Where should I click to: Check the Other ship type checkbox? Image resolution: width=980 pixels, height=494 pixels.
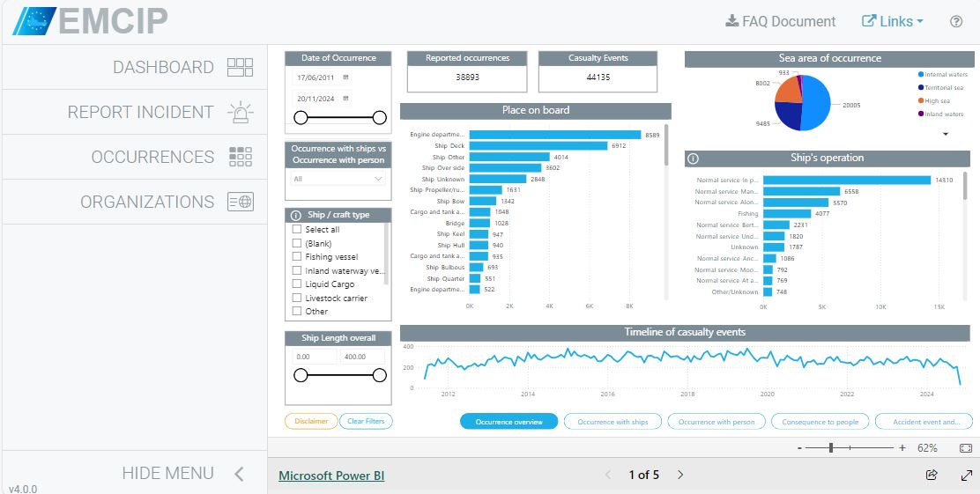(297, 311)
